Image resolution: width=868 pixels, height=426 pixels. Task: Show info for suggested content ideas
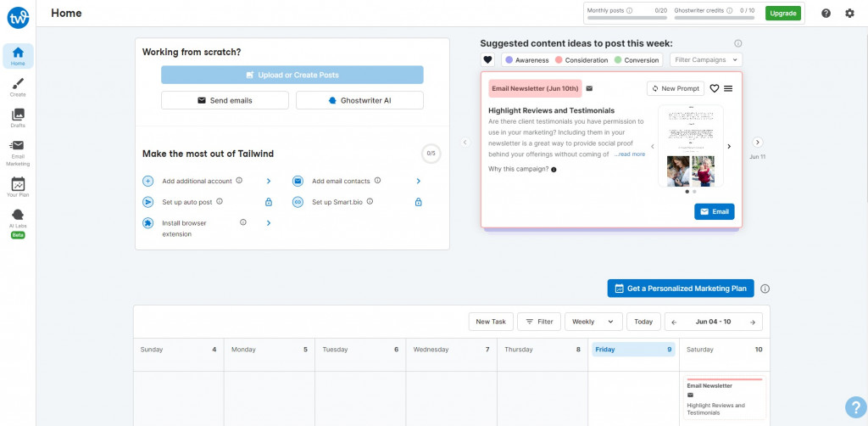point(738,43)
